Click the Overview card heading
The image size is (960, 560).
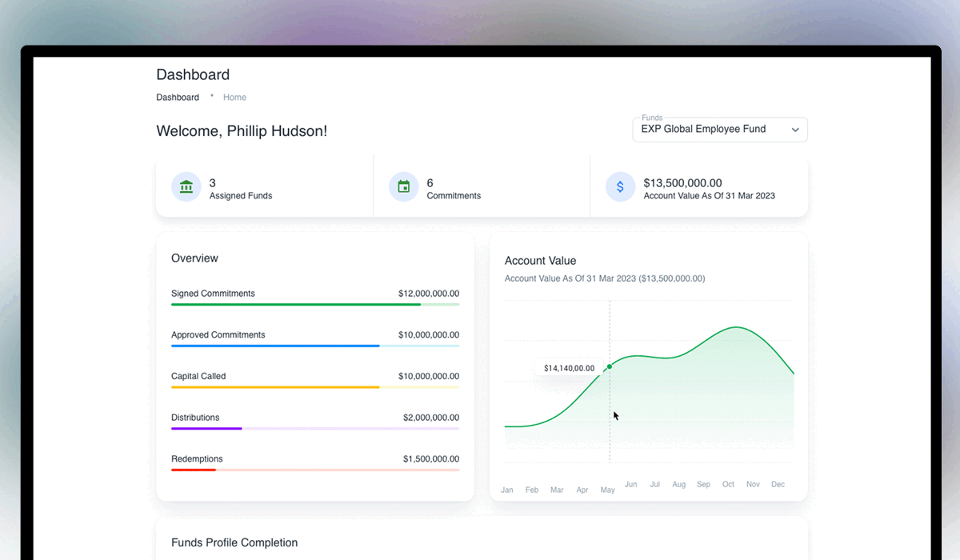(x=194, y=258)
